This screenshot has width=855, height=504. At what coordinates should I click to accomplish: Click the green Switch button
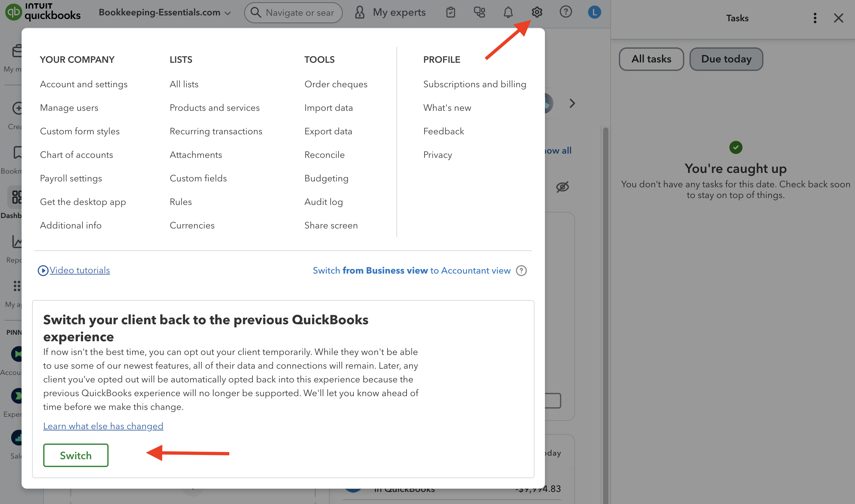pyautogui.click(x=76, y=455)
